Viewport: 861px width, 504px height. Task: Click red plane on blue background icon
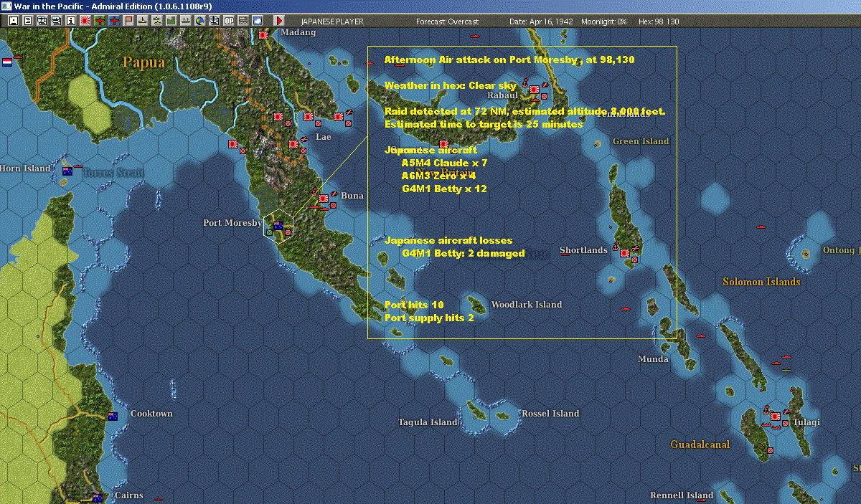pyautogui.click(x=114, y=21)
